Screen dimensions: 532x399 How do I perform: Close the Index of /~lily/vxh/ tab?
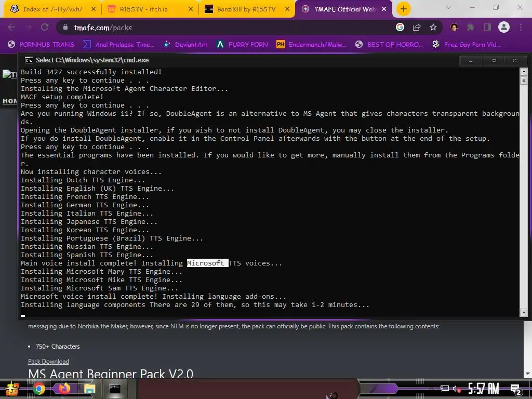click(94, 9)
